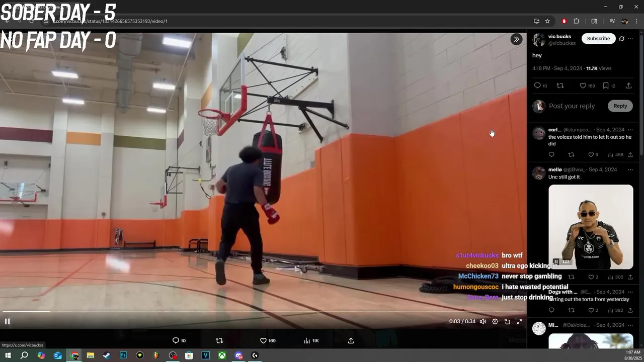Open Chrome media controls icon
This screenshot has width=644, height=362.
(612, 21)
